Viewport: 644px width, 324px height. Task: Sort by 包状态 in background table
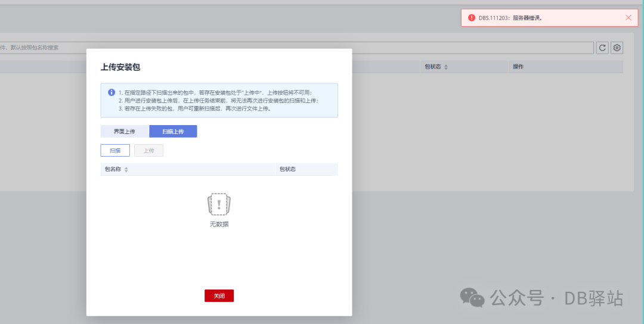[446, 67]
